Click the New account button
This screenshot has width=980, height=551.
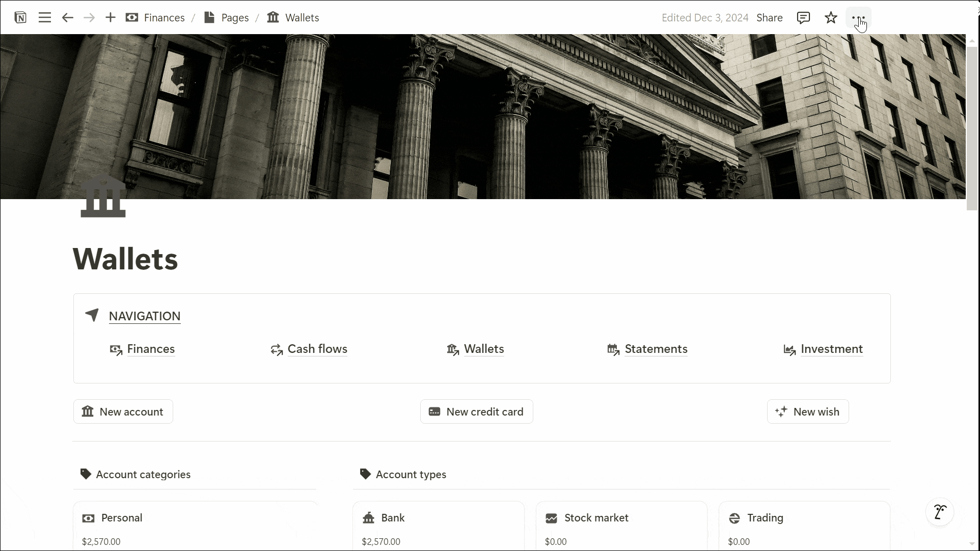click(x=123, y=411)
